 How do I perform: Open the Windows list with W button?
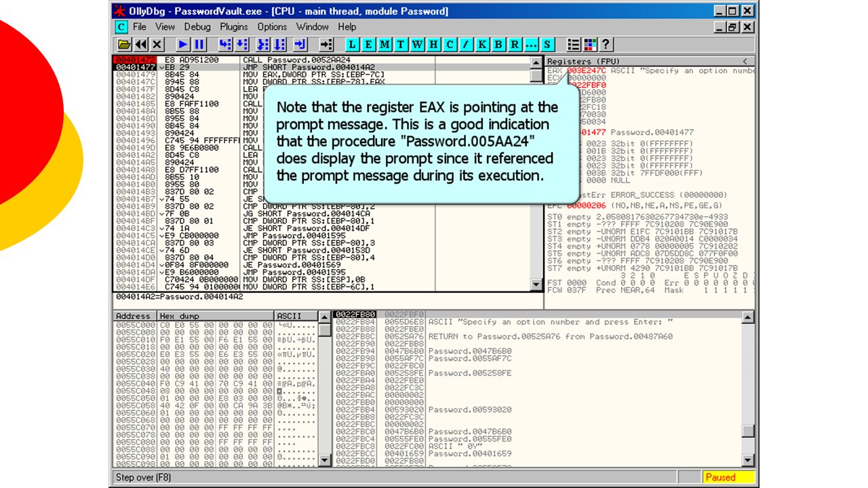pos(417,45)
